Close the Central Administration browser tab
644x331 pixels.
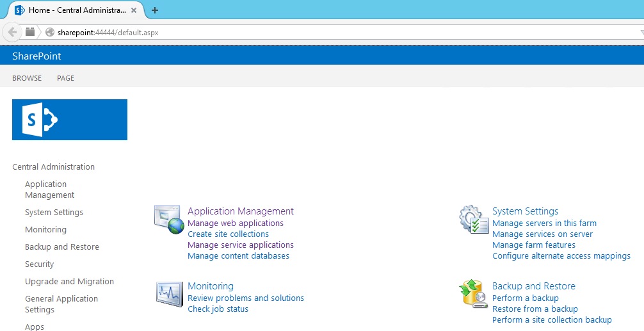134,10
